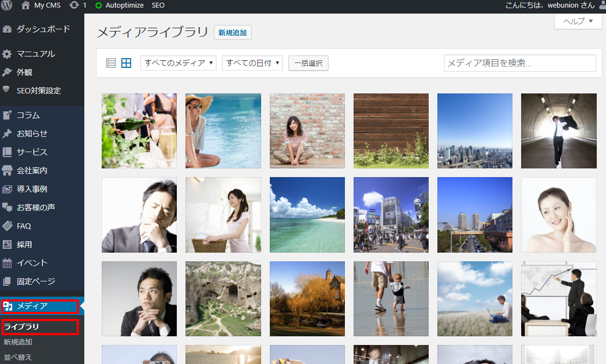
Task: Open the user avatar icon at top right
Action: coord(602,5)
